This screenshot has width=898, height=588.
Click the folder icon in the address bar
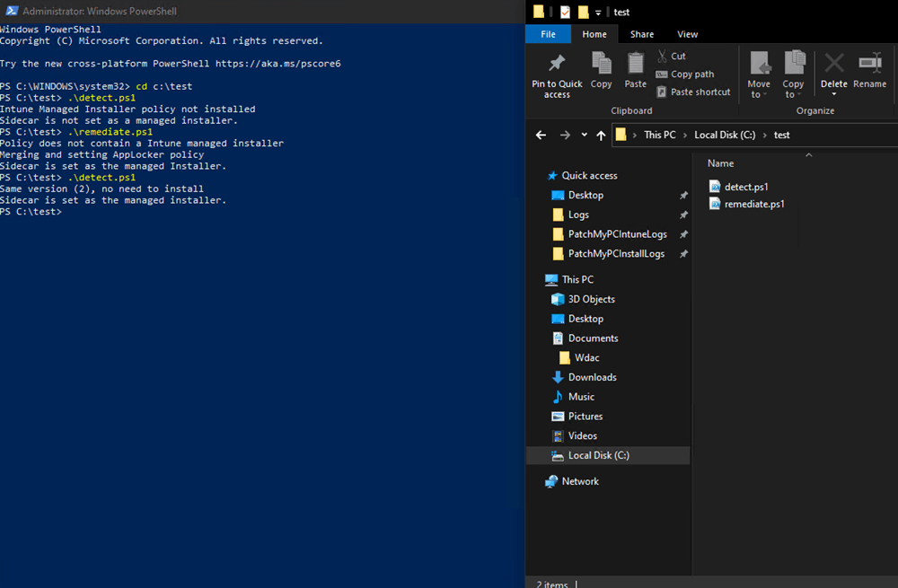pos(621,136)
